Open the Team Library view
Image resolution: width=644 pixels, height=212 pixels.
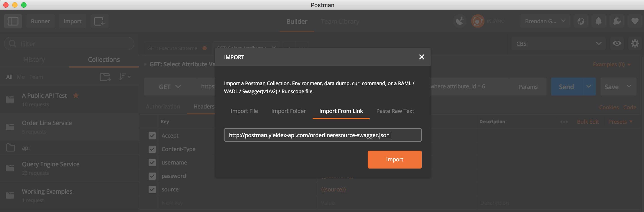[340, 22]
